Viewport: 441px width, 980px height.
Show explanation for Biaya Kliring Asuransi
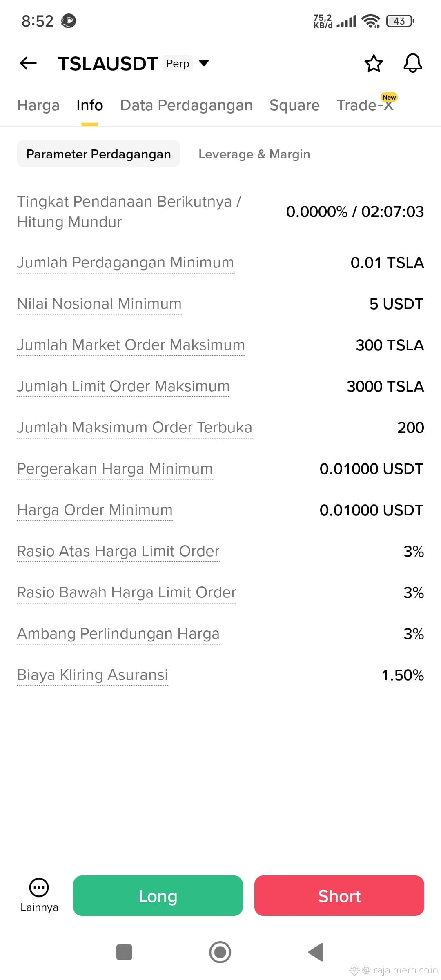point(92,675)
